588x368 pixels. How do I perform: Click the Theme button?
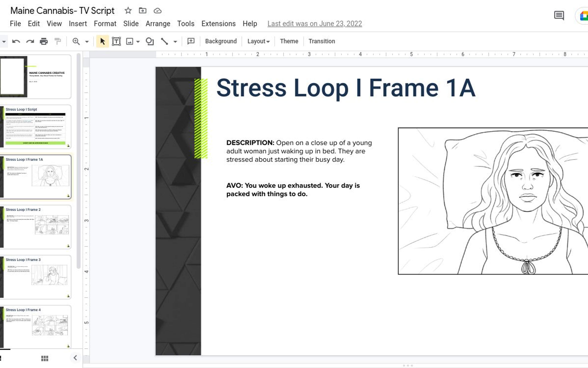pos(289,41)
